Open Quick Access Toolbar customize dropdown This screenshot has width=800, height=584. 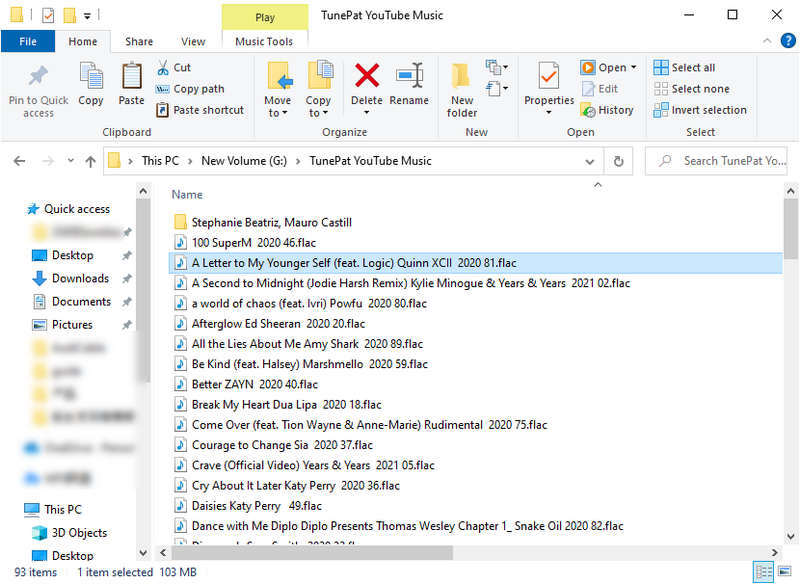[87, 16]
